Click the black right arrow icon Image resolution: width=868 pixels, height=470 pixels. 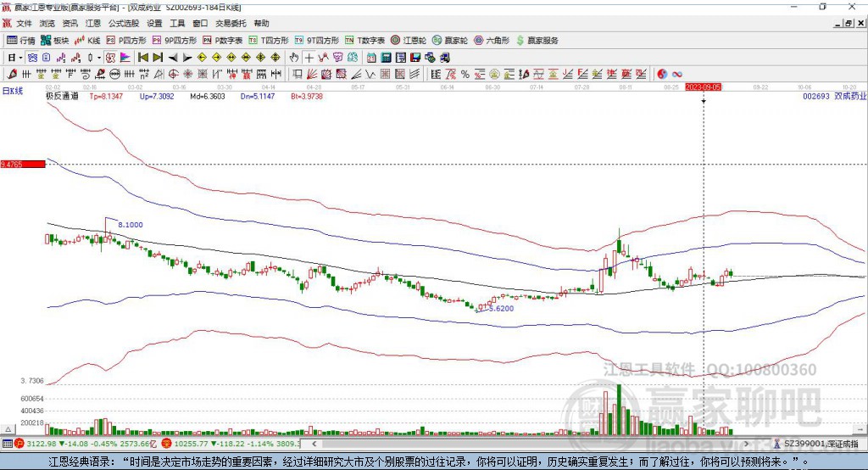pyautogui.click(x=187, y=58)
